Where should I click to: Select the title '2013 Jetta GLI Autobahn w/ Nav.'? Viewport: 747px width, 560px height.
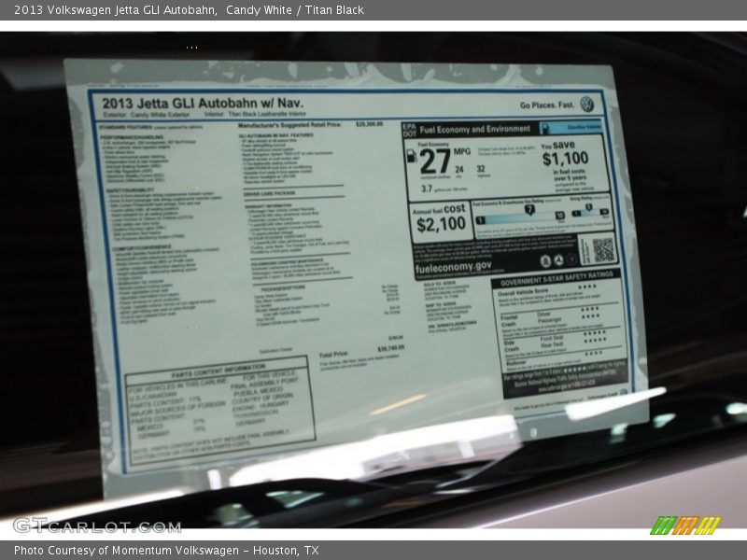203,103
